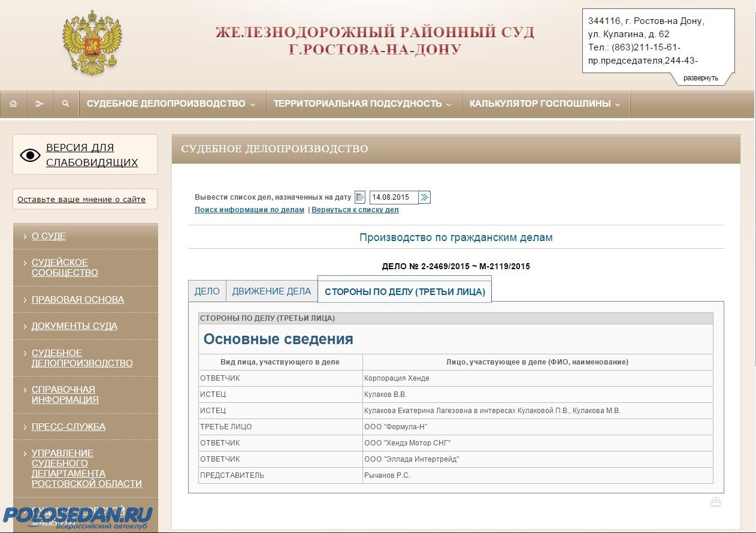Image resolution: width=756 pixels, height=533 pixels.
Task: Click the printer icon below the table
Action: [715, 502]
